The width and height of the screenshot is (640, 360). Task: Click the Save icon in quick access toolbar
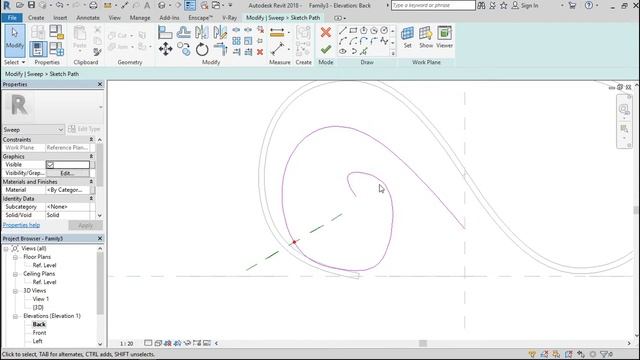tap(31, 5)
